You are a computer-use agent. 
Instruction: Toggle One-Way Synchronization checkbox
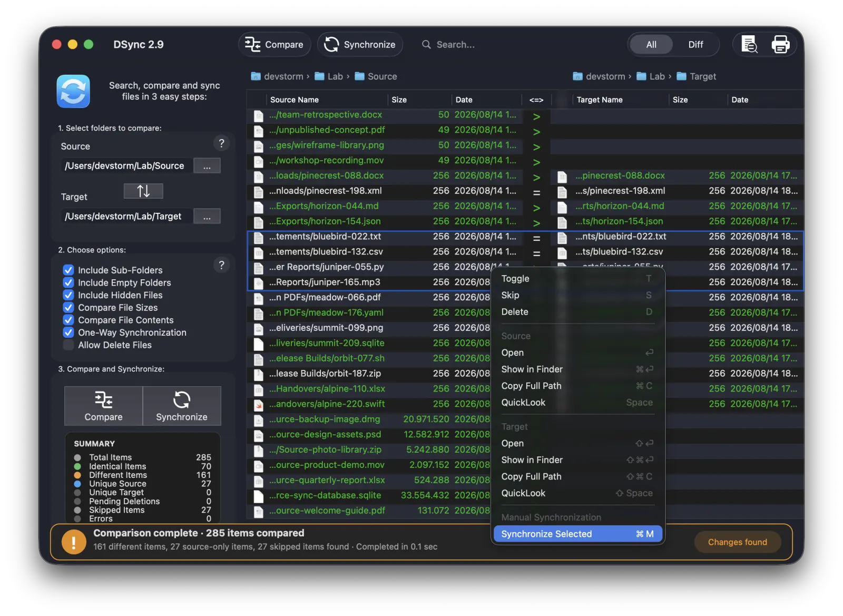pos(68,333)
